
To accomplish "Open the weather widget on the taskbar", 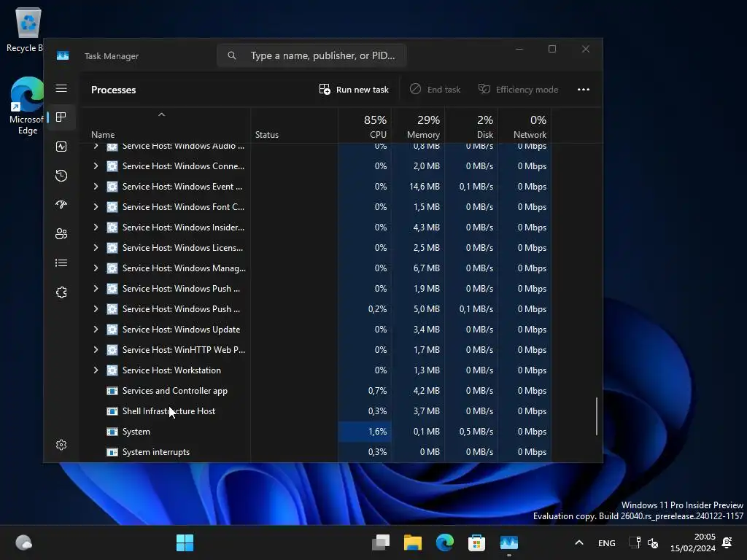I will pyautogui.click(x=23, y=542).
